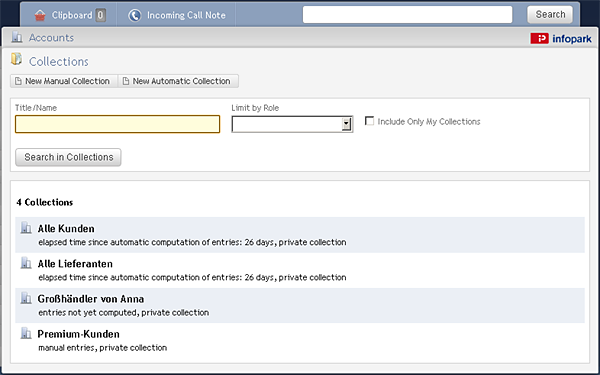Click the document icon on New Manual Collection
The image size is (600, 375).
click(18, 81)
